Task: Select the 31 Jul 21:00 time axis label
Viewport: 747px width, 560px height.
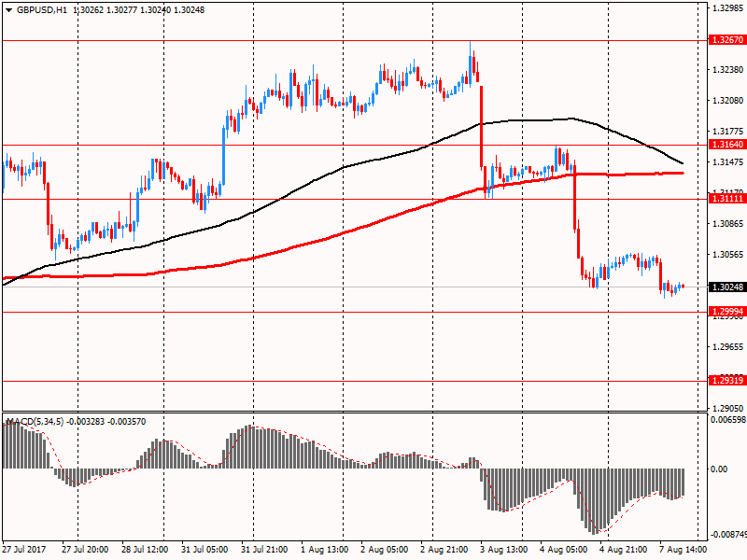Action: [x=264, y=549]
